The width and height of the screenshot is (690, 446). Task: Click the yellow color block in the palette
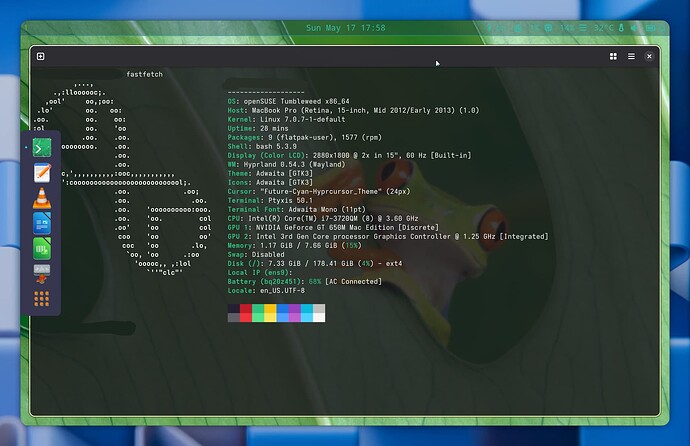pos(270,313)
